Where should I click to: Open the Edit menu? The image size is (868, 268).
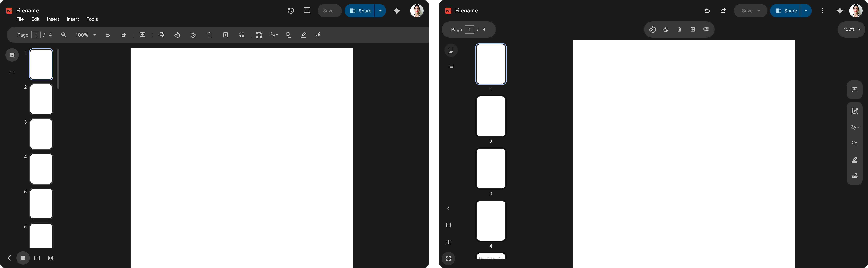35,19
